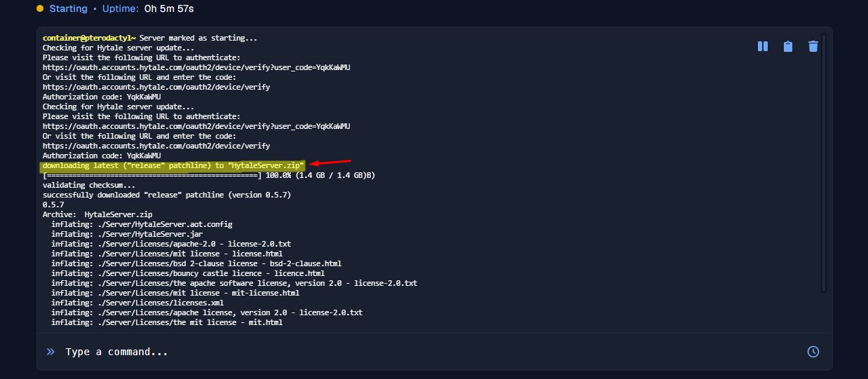This screenshot has width=868, height=379.
Task: Click 'bouncy castle licence' inflating line
Action: click(x=188, y=273)
